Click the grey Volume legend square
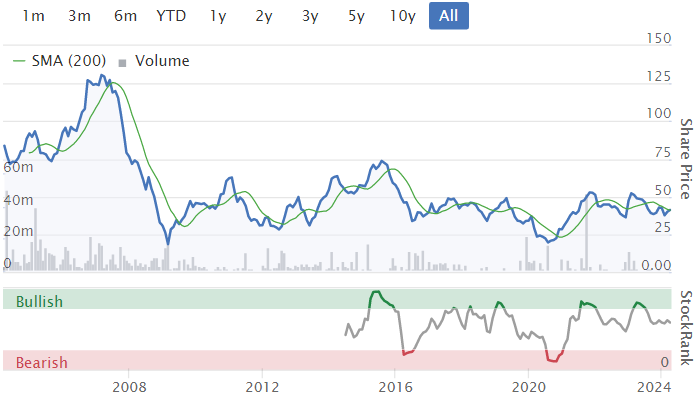The height and width of the screenshot is (394, 700). tap(122, 63)
